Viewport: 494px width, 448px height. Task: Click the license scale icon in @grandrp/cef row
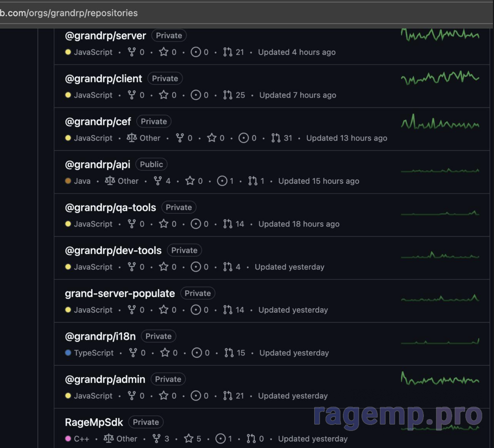(132, 138)
